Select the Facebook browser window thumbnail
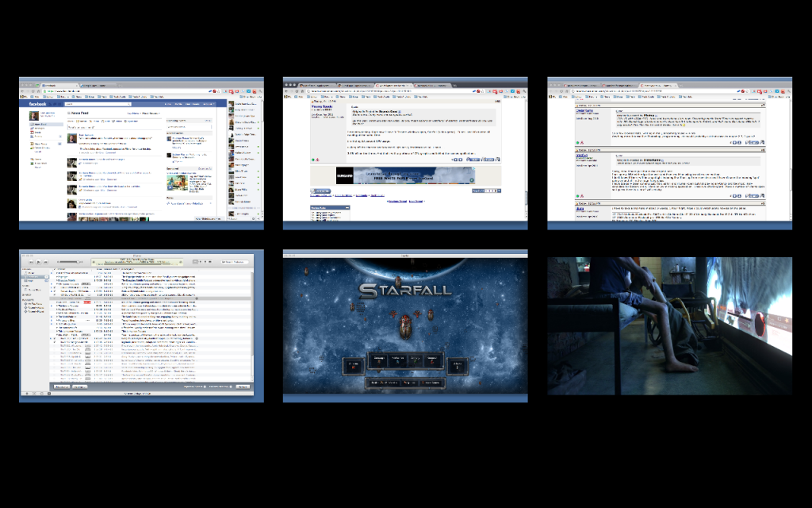Image resolution: width=812 pixels, height=508 pixels. tap(141, 153)
